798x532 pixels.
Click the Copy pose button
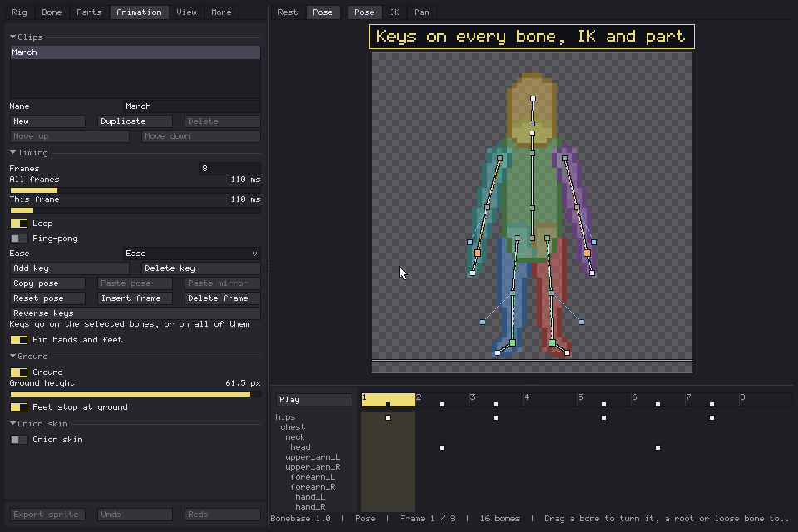pos(48,283)
